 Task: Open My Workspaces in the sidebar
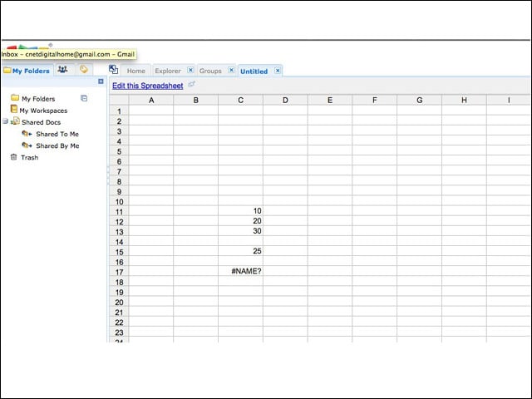click(x=43, y=111)
